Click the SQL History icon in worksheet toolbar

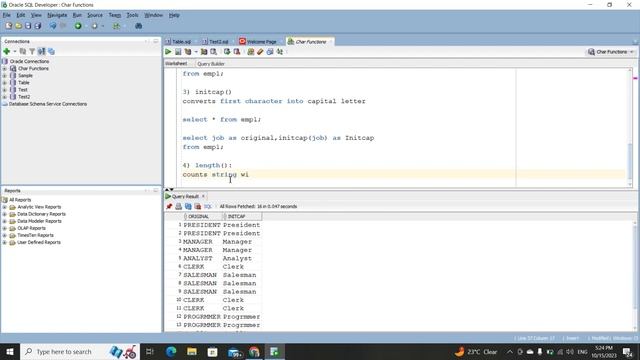click(x=270, y=52)
